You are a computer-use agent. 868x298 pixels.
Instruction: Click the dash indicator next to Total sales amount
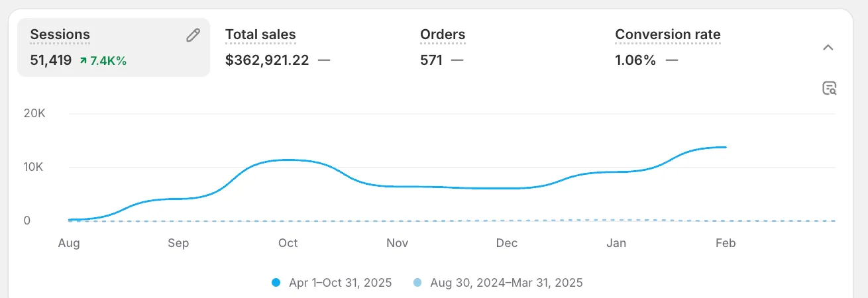point(323,60)
